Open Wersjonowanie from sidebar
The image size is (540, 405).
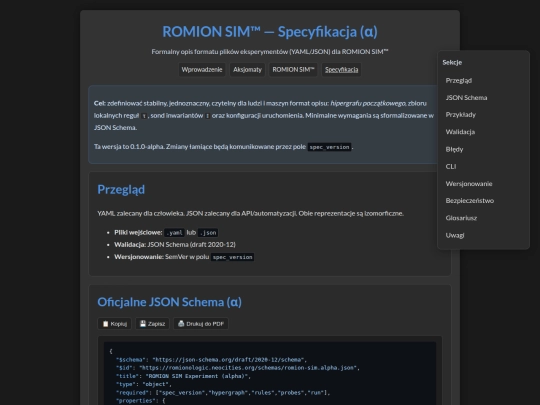(x=469, y=184)
